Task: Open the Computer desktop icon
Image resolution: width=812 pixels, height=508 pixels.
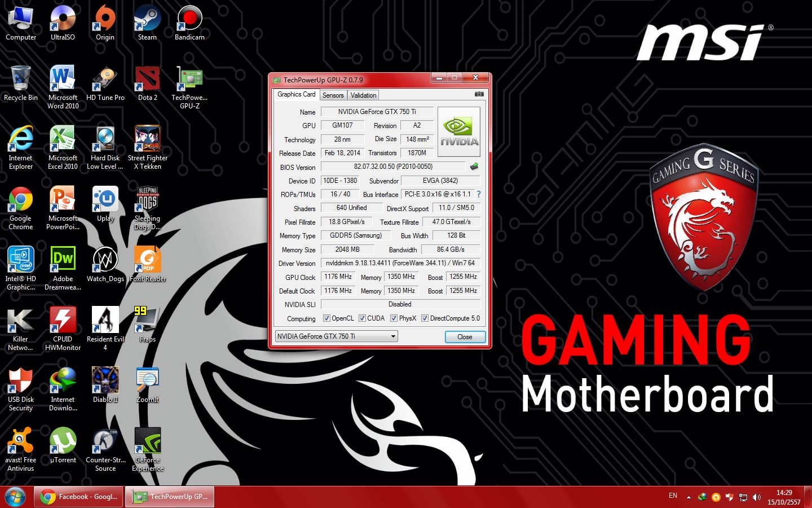Action: [x=21, y=23]
